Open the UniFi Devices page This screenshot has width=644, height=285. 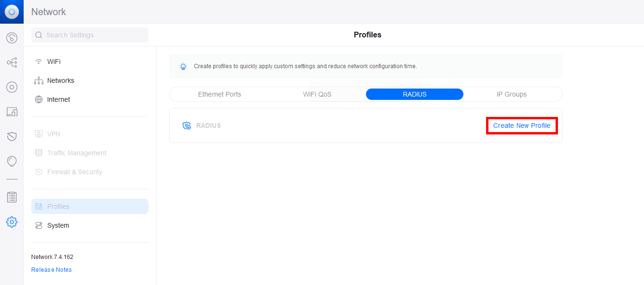click(11, 87)
